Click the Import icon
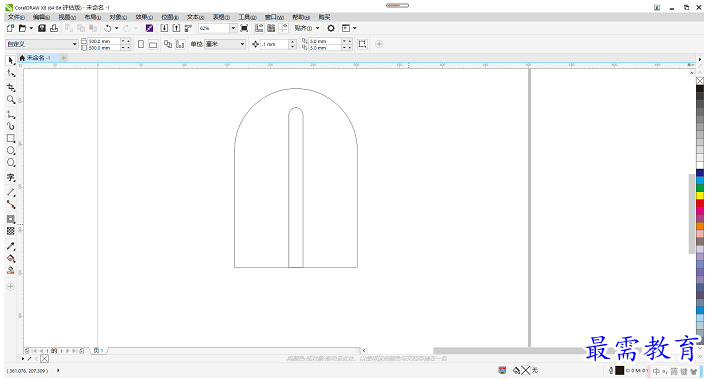This screenshot has width=707, height=380. pyautogui.click(x=164, y=28)
